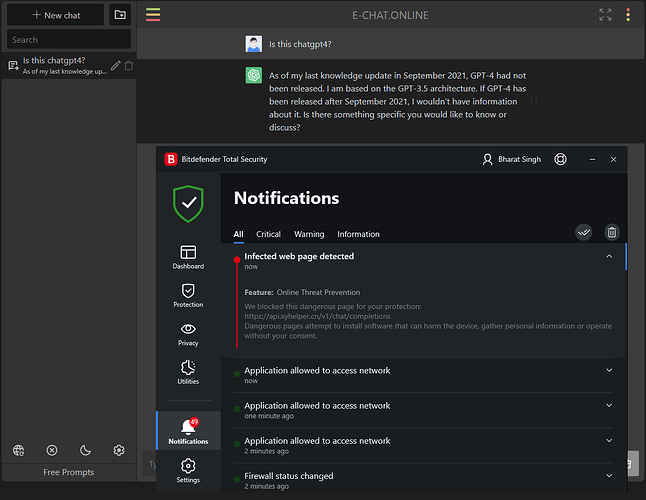646x500 pixels.
Task: Open the three-dot options menu in E-Chat
Action: tap(628, 15)
